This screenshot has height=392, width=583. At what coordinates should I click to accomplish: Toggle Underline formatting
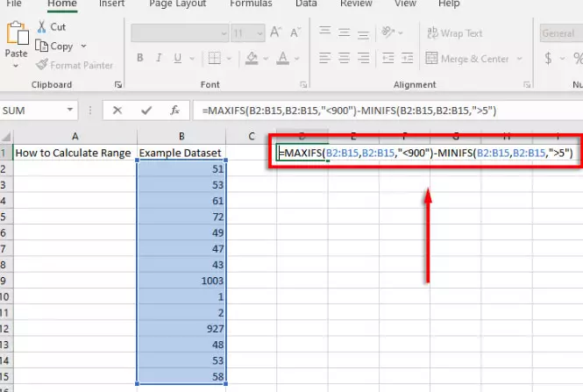177,58
